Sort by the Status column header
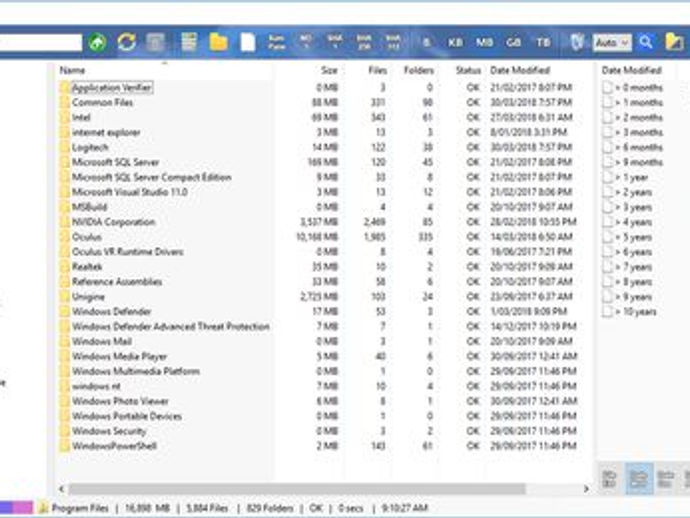The image size is (690, 518). [468, 70]
